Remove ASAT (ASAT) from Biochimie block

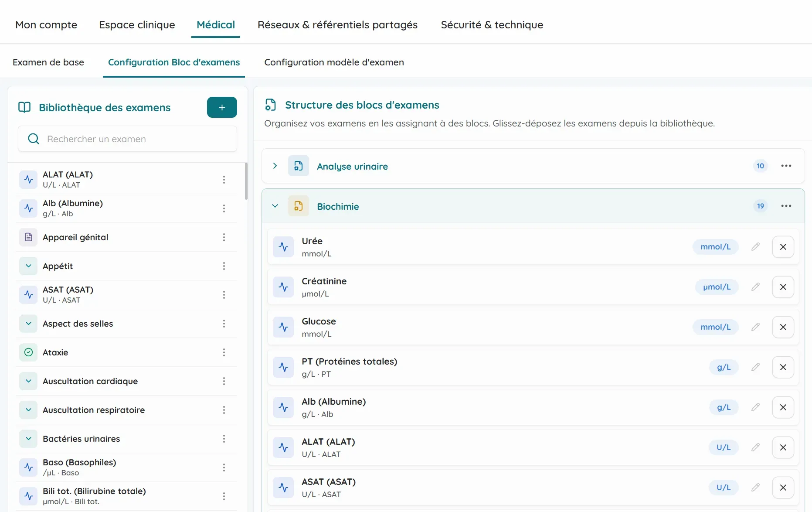pos(783,488)
